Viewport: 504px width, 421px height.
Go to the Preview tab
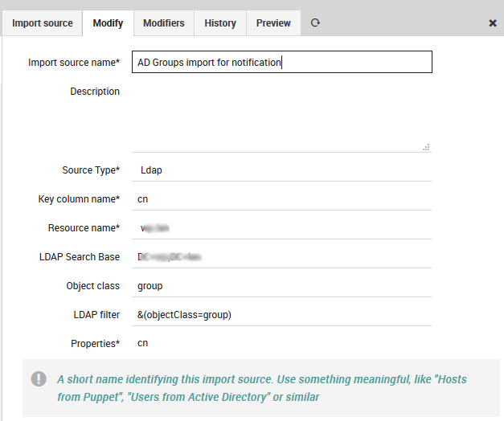click(273, 23)
